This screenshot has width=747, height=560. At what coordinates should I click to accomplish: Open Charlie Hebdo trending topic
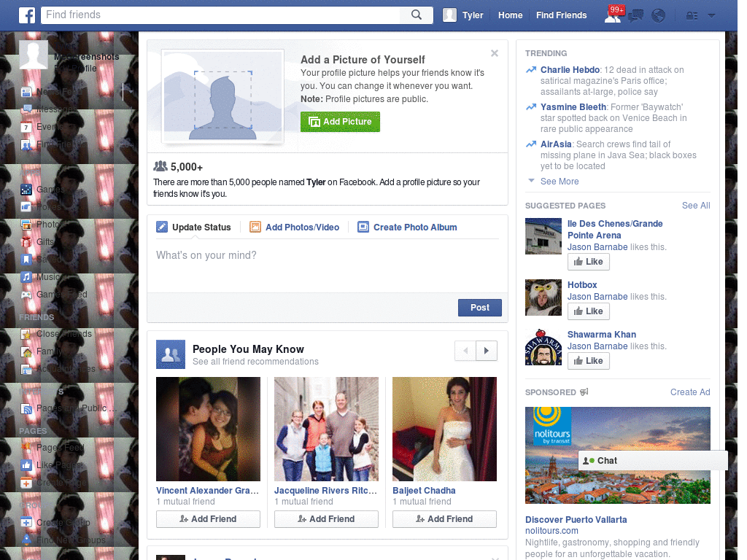570,70
